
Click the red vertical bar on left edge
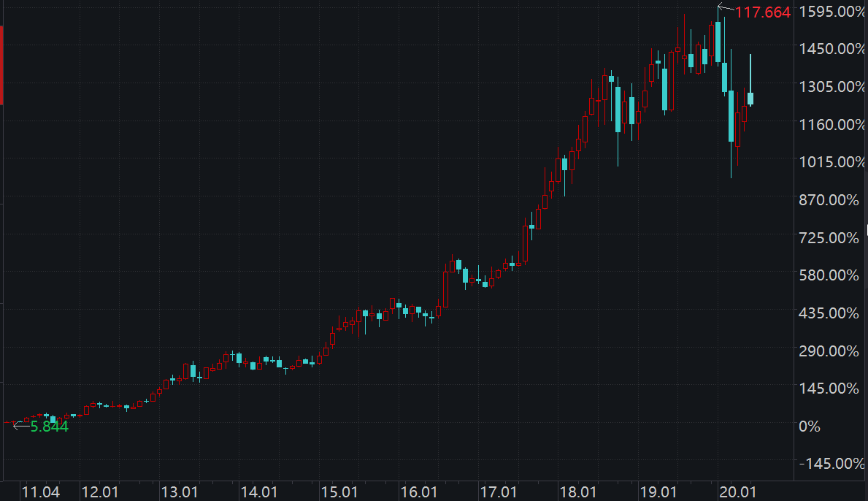pos(1,66)
